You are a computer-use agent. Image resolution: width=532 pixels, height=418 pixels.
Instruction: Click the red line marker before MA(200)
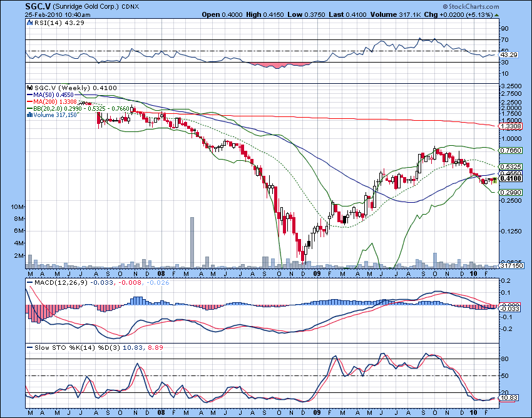(x=30, y=102)
